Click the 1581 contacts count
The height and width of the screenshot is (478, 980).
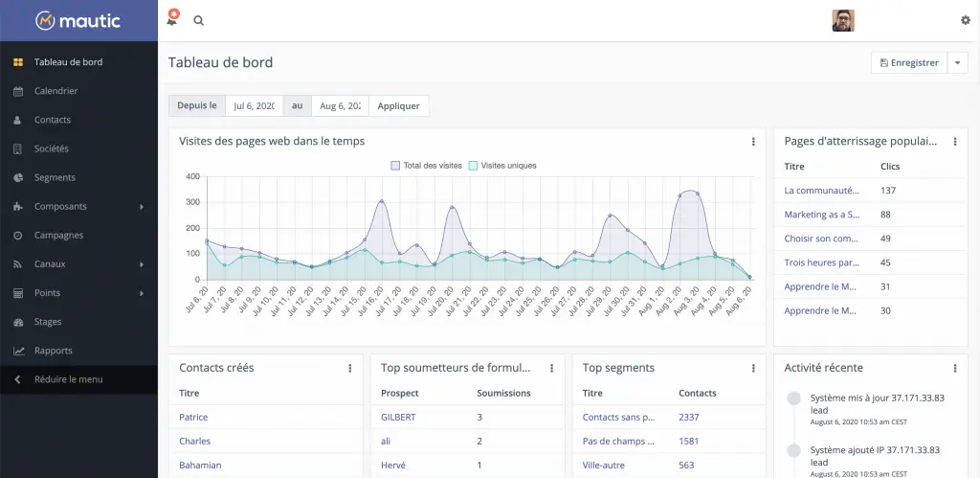pos(689,441)
